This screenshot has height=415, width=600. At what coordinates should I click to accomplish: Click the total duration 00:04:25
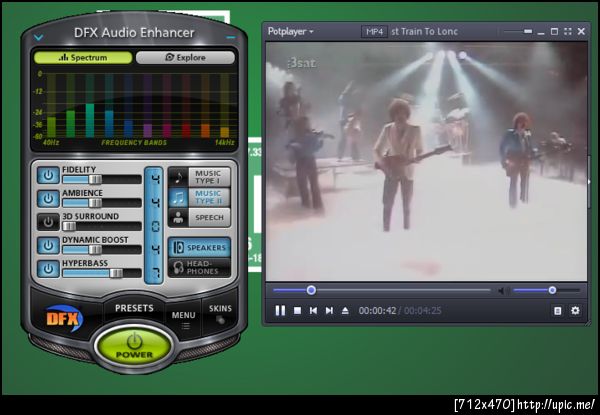tap(422, 311)
